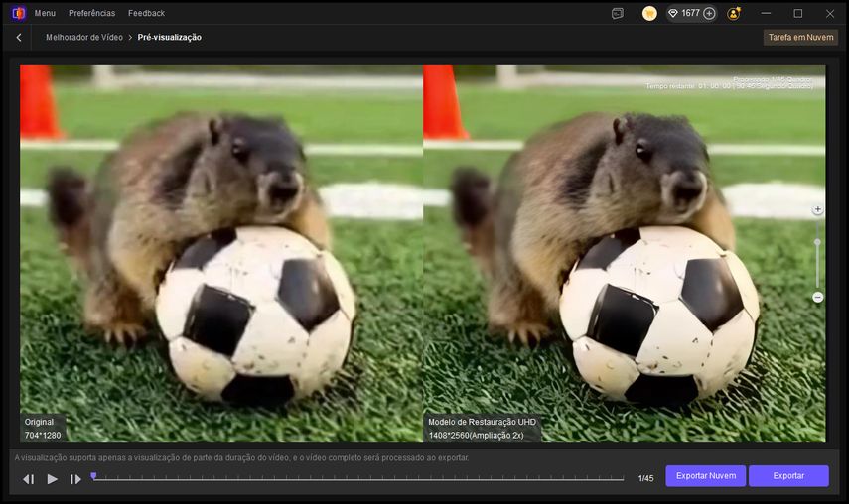
Task: Click the enhanced UHD preview image
Action: point(625,254)
